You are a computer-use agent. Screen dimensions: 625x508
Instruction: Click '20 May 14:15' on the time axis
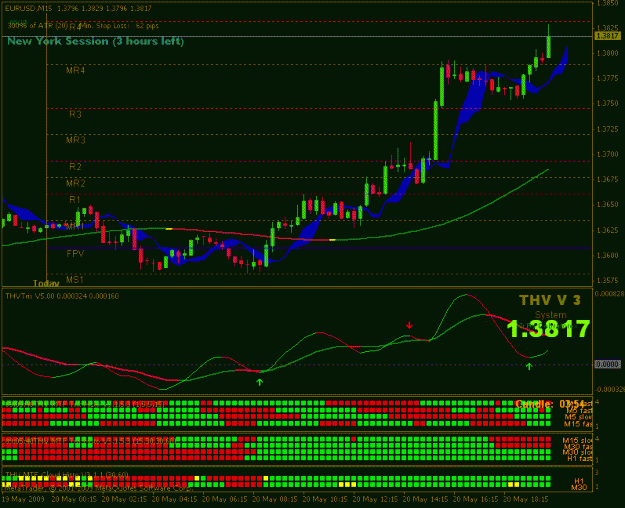[426, 499]
